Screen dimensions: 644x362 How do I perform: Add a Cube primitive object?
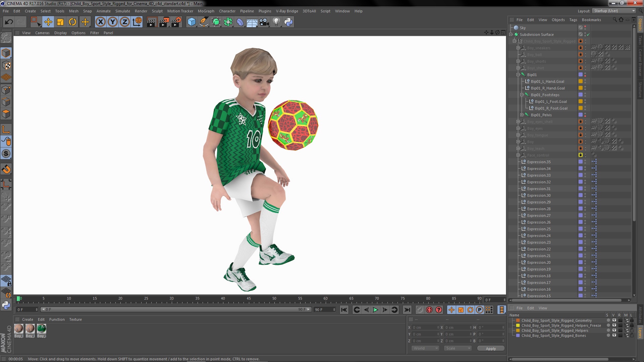coord(192,22)
